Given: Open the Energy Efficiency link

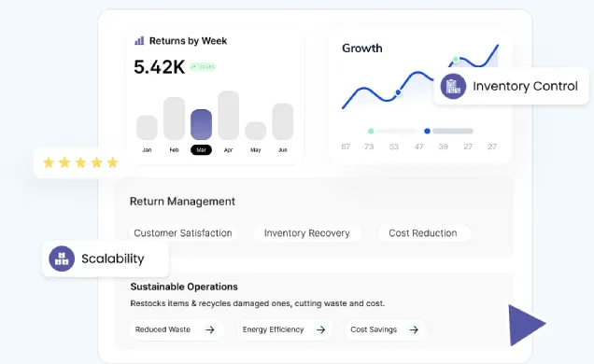Looking at the screenshot, I should (285, 329).
